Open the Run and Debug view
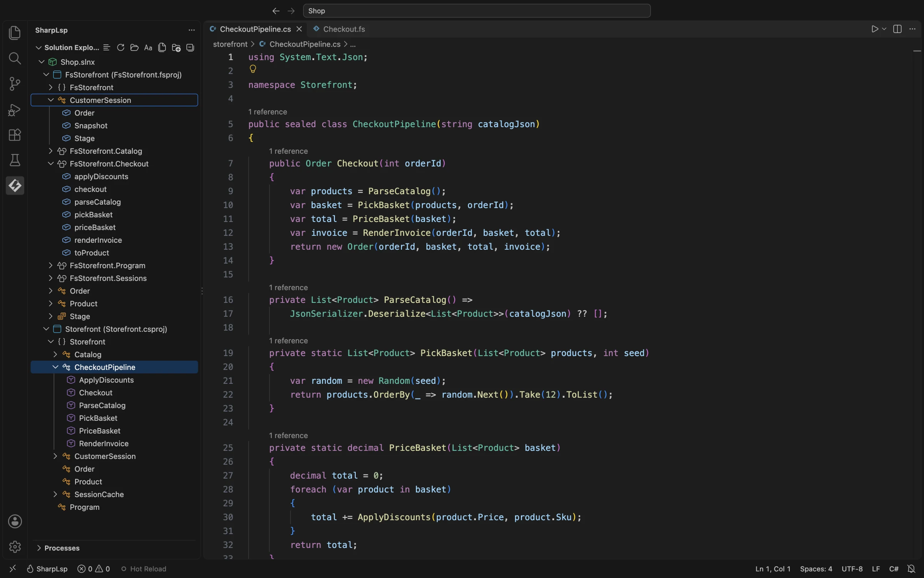 tap(15, 110)
